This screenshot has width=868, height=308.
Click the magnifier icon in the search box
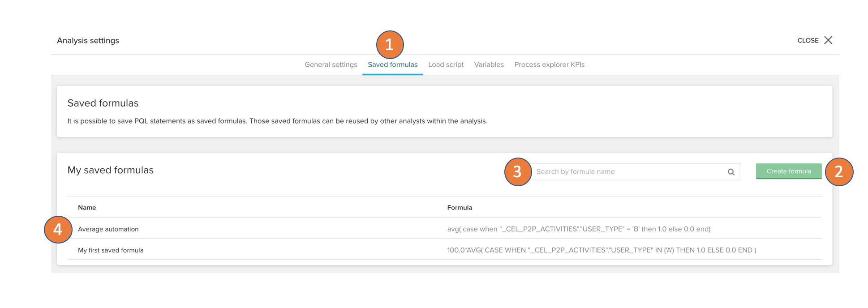pyautogui.click(x=731, y=172)
